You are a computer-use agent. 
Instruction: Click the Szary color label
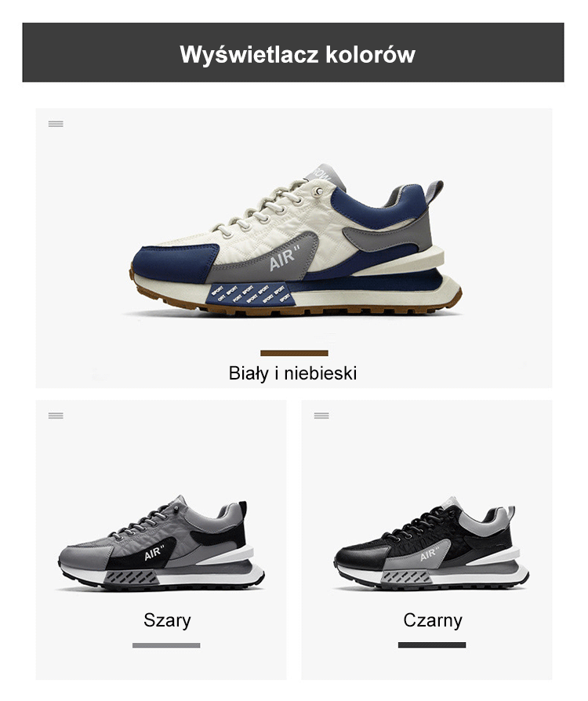(x=167, y=620)
